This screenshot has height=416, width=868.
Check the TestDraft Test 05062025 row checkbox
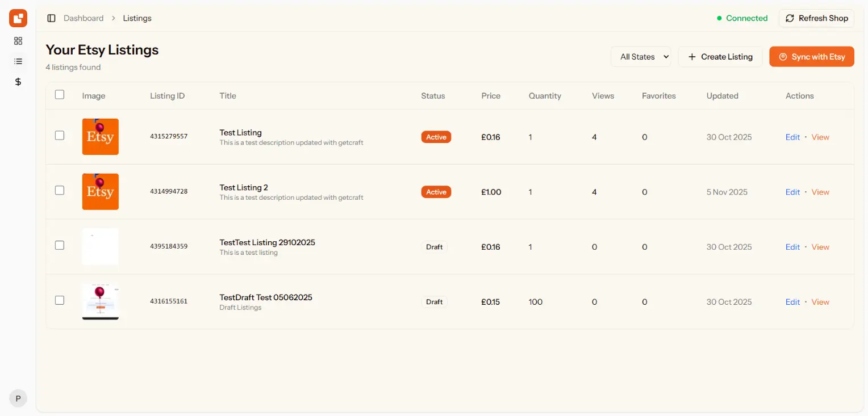pos(60,300)
